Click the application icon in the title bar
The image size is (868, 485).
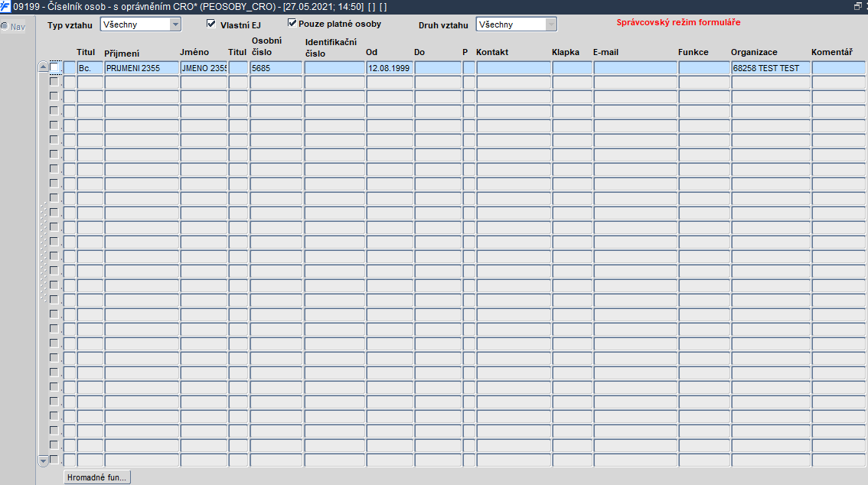click(x=5, y=7)
